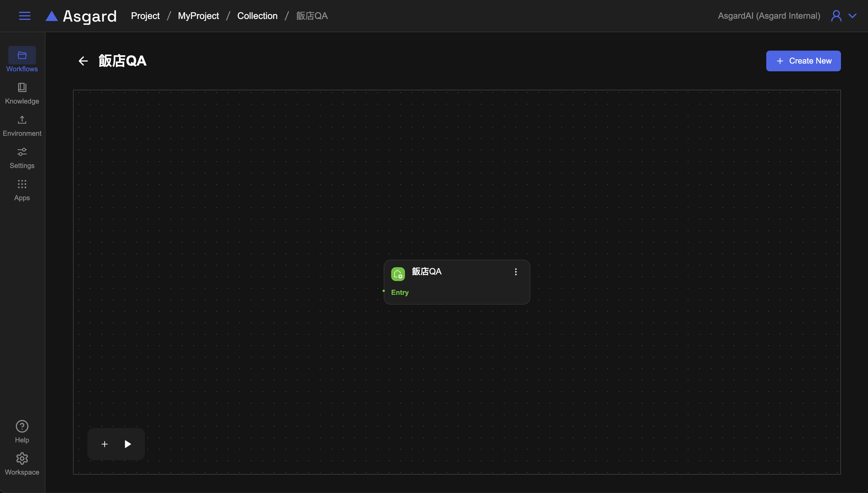The height and width of the screenshot is (493, 868).
Task: Go back with the left arrow
Action: [x=83, y=61]
